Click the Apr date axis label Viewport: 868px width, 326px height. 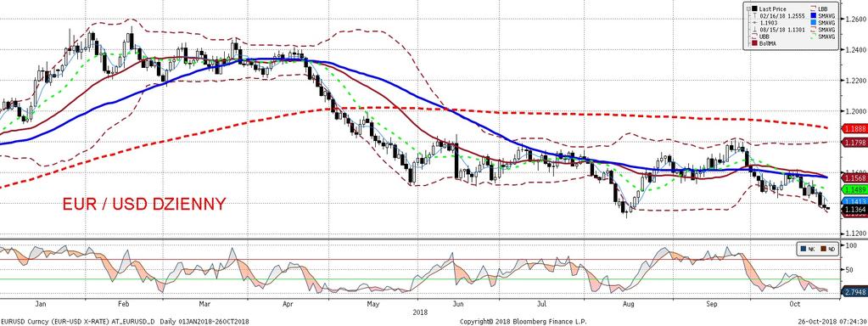click(287, 304)
